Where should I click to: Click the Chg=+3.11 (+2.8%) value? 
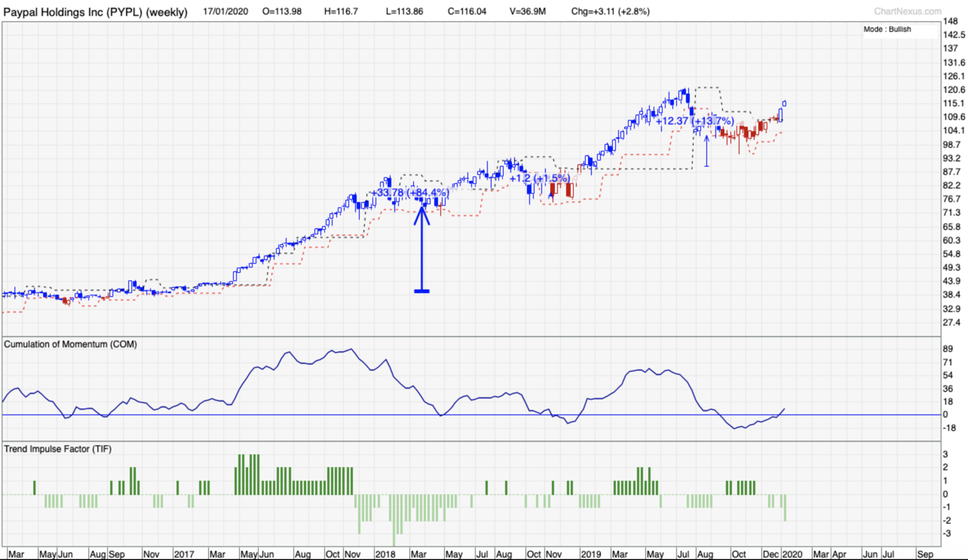(x=611, y=11)
